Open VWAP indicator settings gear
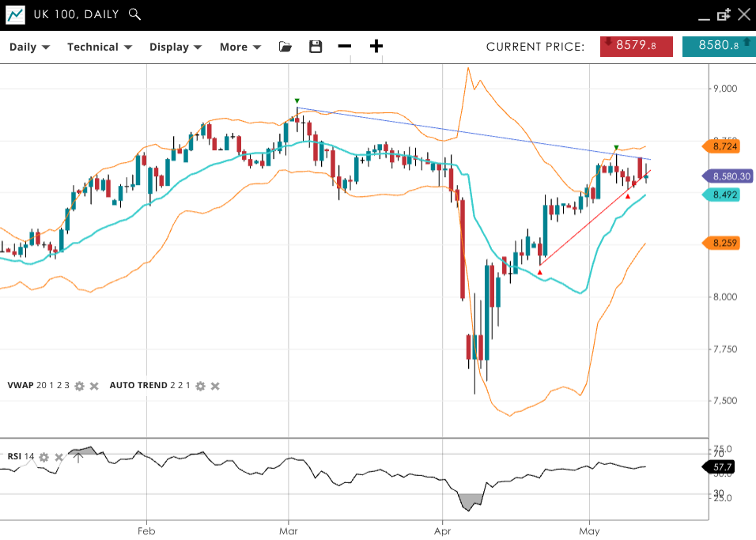Viewport: 756px width, 540px height. (79, 386)
